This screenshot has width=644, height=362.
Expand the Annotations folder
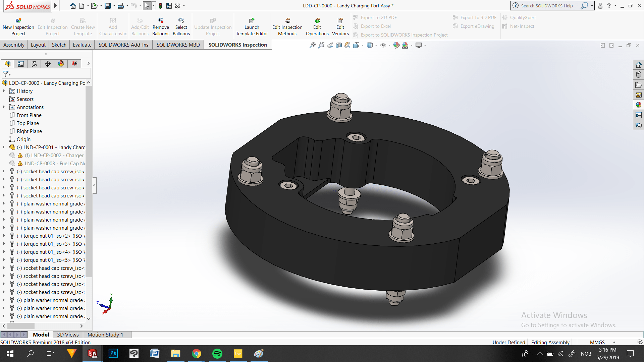click(x=4, y=107)
